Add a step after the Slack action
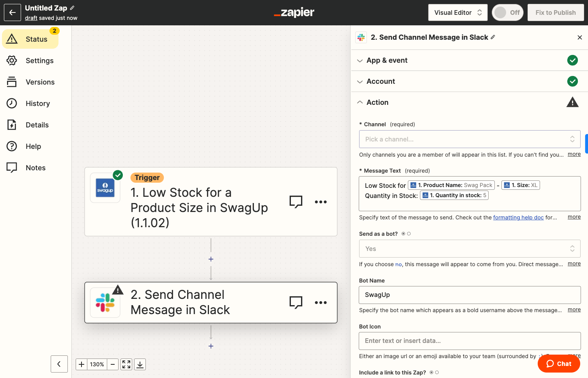The height and width of the screenshot is (378, 588). [x=211, y=346]
